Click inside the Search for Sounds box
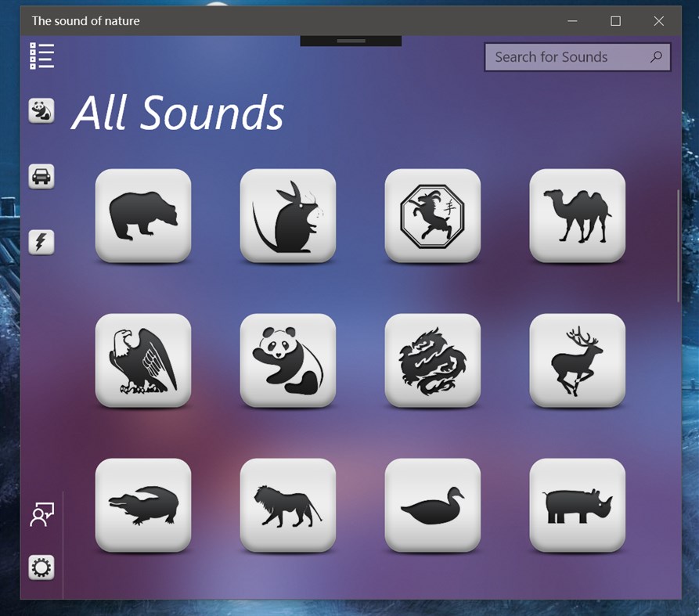699x616 pixels. (564, 56)
